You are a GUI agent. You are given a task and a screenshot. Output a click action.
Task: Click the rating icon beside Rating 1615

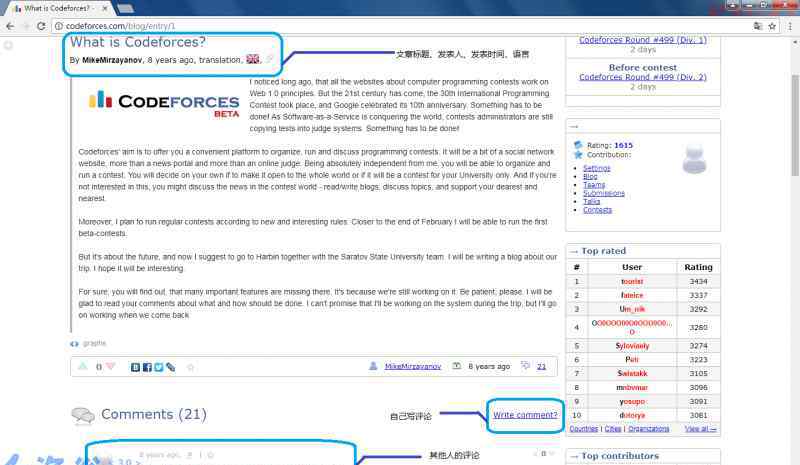click(578, 145)
